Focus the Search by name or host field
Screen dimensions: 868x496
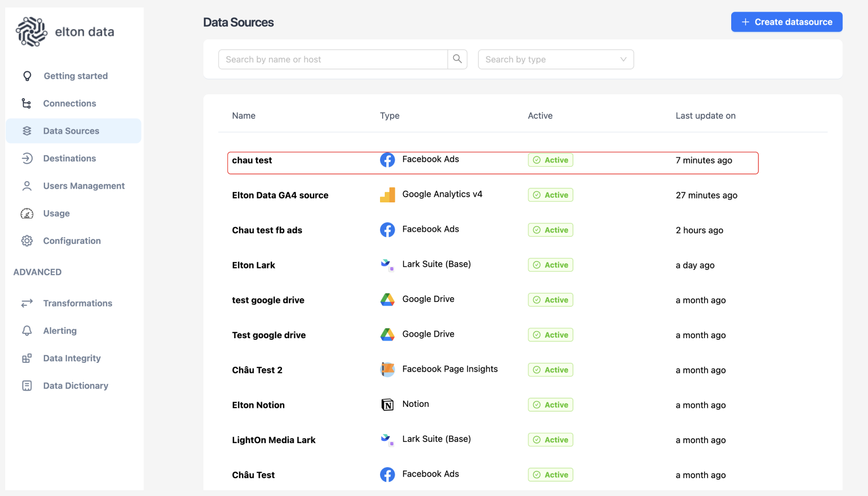click(333, 59)
